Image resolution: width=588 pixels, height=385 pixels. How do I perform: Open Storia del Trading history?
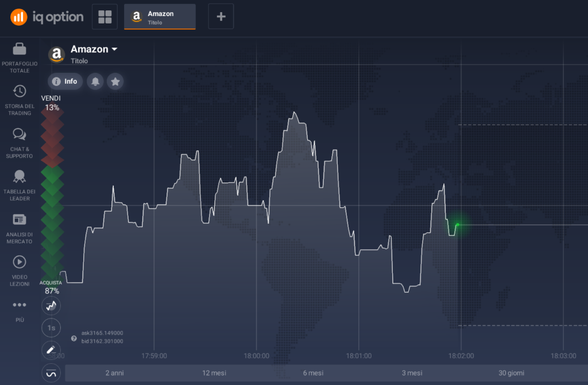(20, 101)
